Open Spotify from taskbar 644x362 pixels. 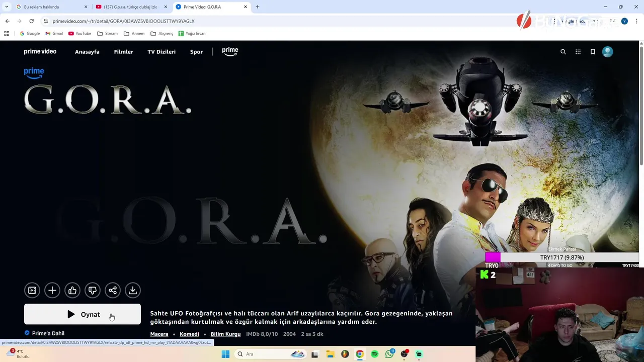pos(374,354)
